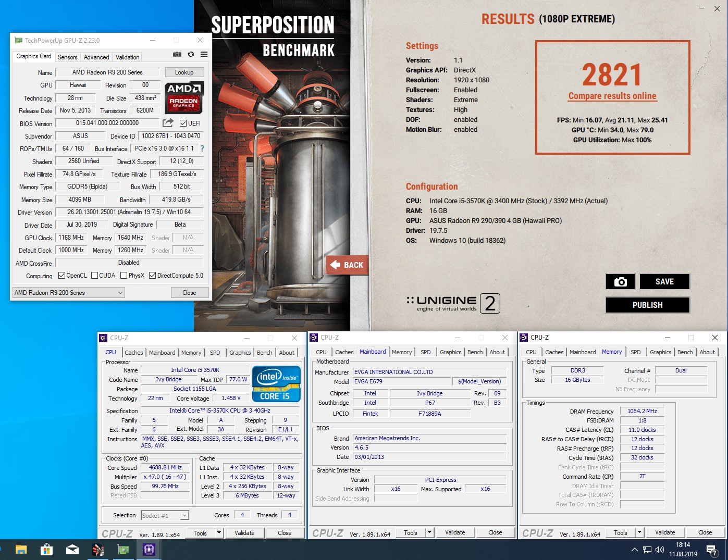Click the BACK button
Viewport: 728px width, 560px height.
click(347, 265)
